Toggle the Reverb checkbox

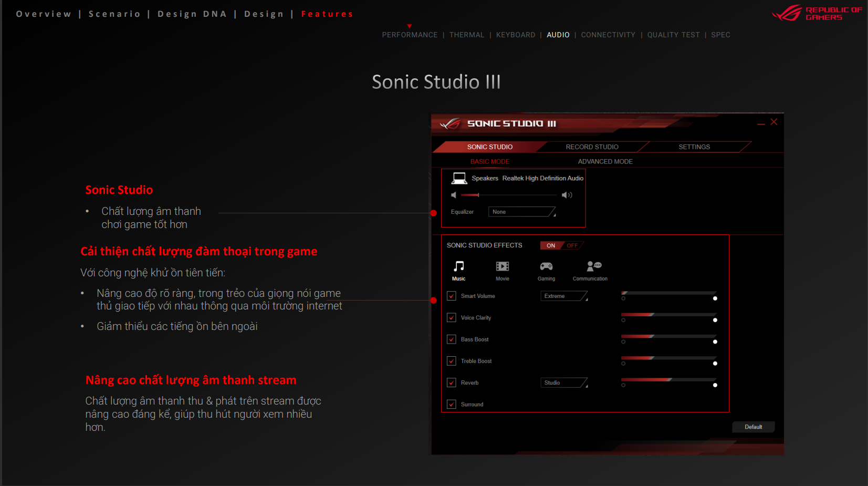pos(452,382)
